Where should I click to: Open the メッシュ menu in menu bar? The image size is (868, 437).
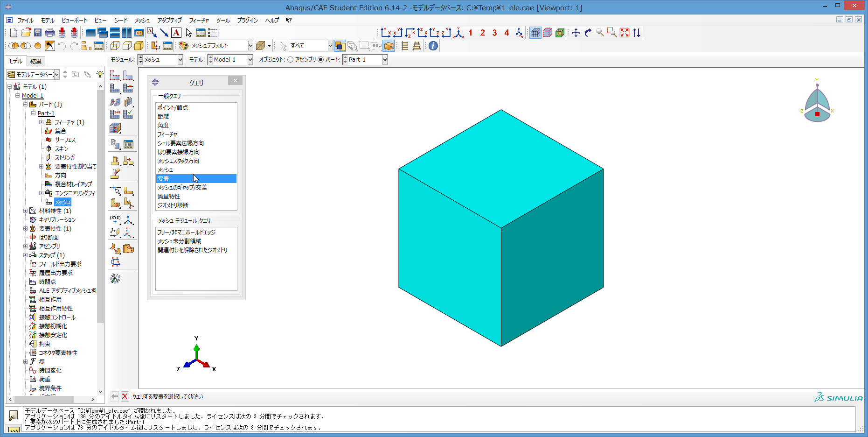coord(142,21)
